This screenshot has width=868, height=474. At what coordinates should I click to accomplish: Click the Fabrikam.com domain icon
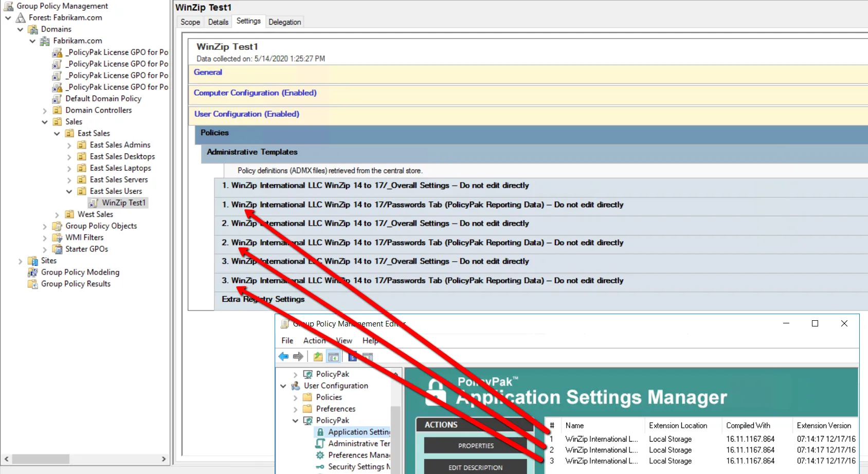45,41
